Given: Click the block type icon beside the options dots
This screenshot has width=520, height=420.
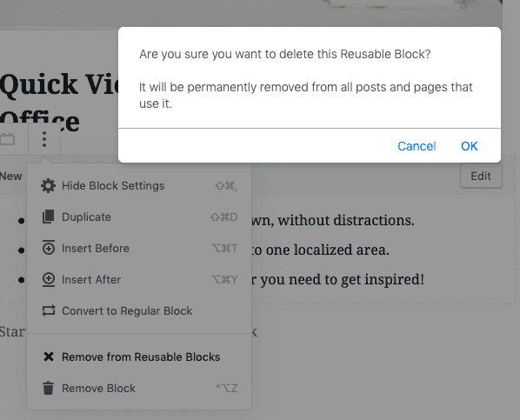Looking at the screenshot, I should pos(7,139).
